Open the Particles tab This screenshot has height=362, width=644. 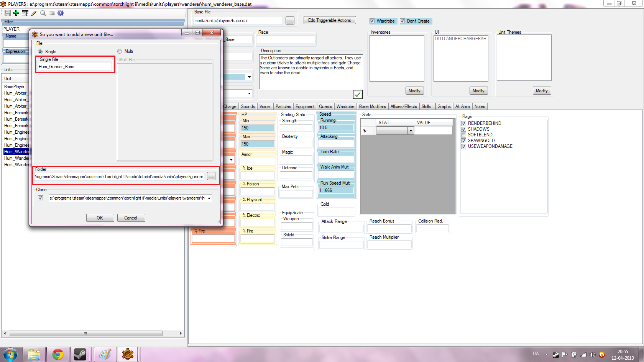[283, 106]
